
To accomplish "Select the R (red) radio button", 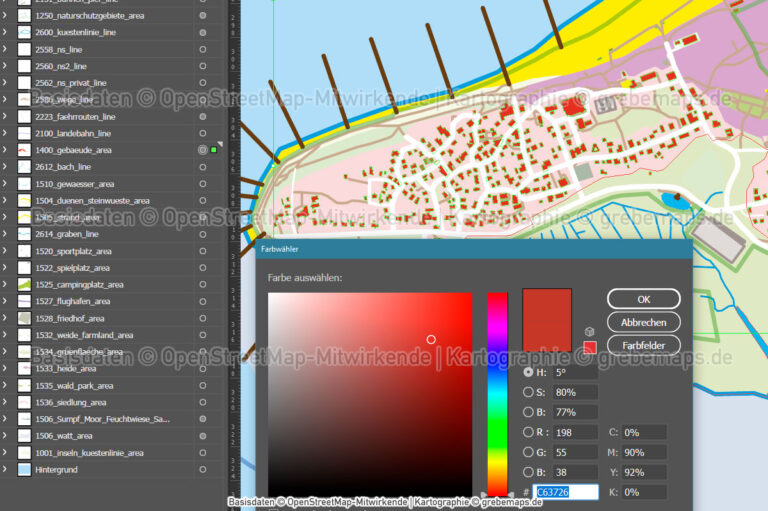I will [x=528, y=432].
